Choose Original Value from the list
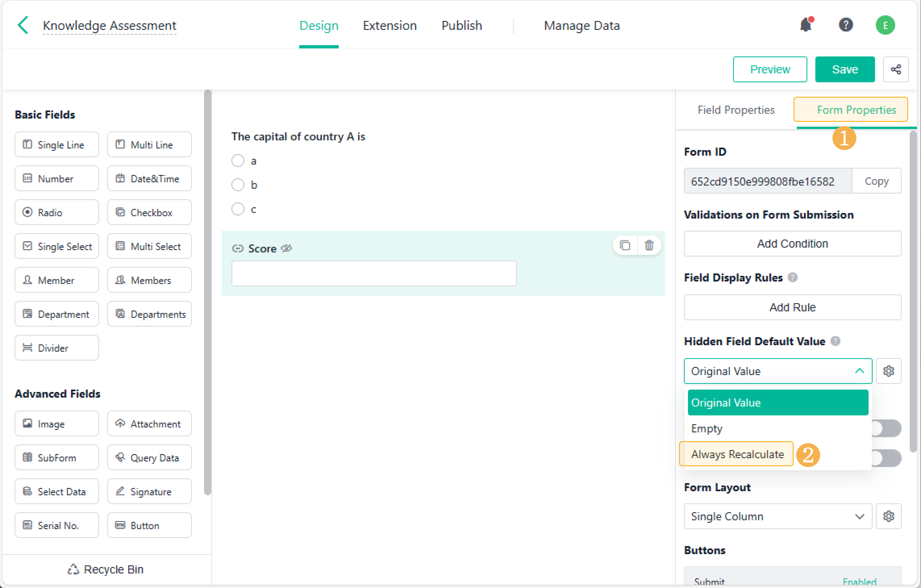 pos(778,402)
